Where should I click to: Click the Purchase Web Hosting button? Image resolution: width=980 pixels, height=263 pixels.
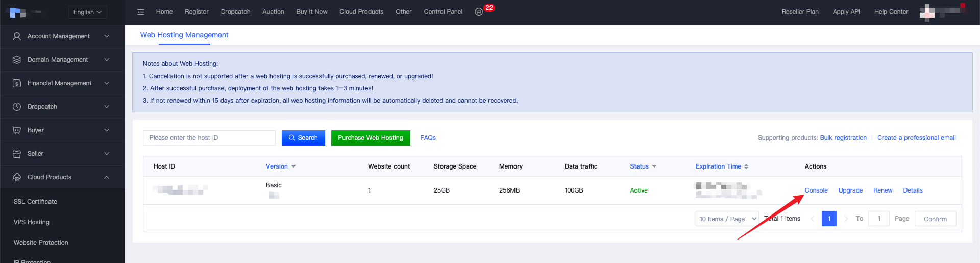371,138
